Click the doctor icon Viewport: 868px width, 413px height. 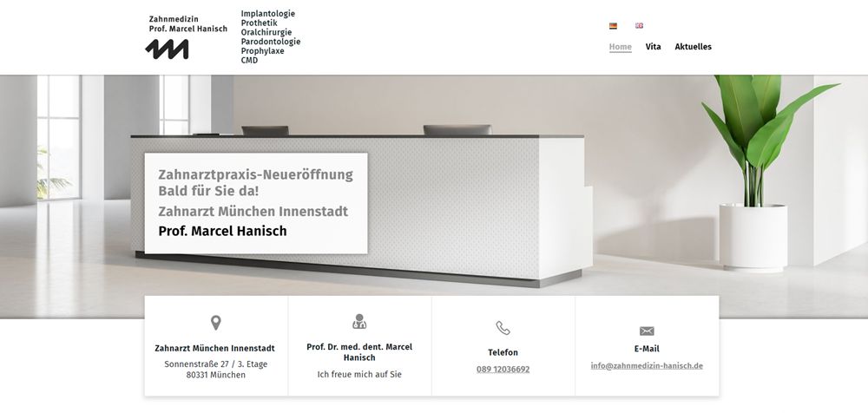[x=359, y=322]
